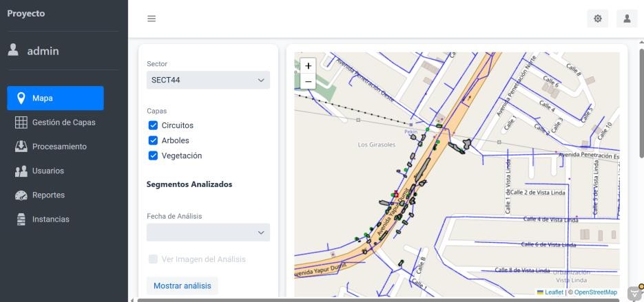Zoom in on the map
Image resolution: width=644 pixels, height=302 pixels.
[308, 65]
